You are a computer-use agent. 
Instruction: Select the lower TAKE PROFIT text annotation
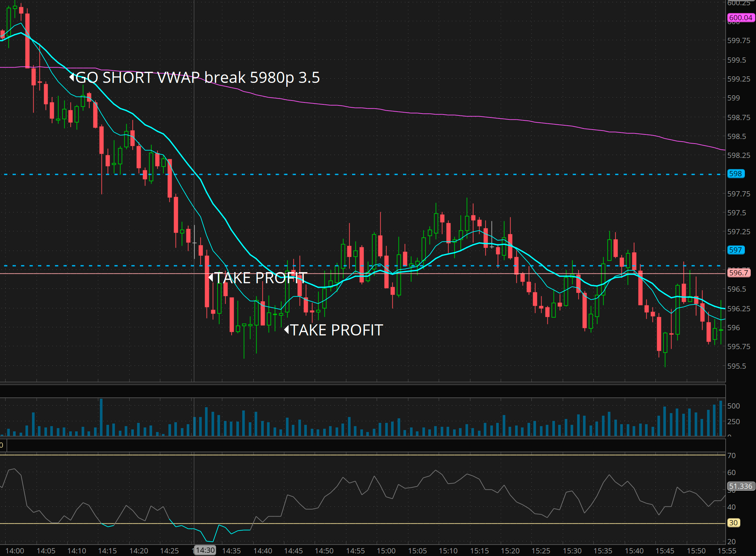pyautogui.click(x=337, y=330)
